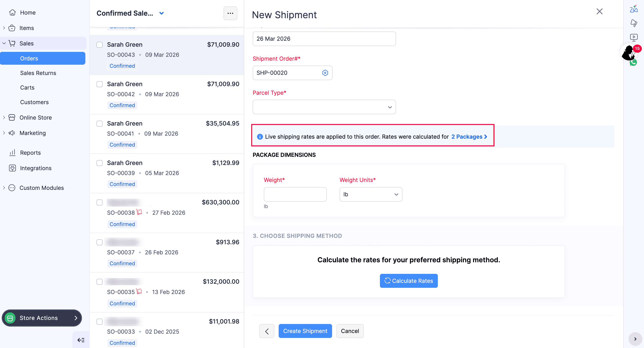Click the Home house icon
The height and width of the screenshot is (348, 644).
coord(12,12)
